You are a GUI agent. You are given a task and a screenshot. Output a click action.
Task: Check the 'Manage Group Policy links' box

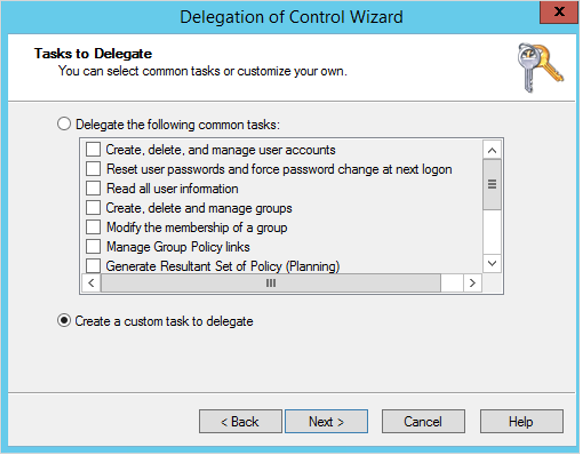point(93,246)
